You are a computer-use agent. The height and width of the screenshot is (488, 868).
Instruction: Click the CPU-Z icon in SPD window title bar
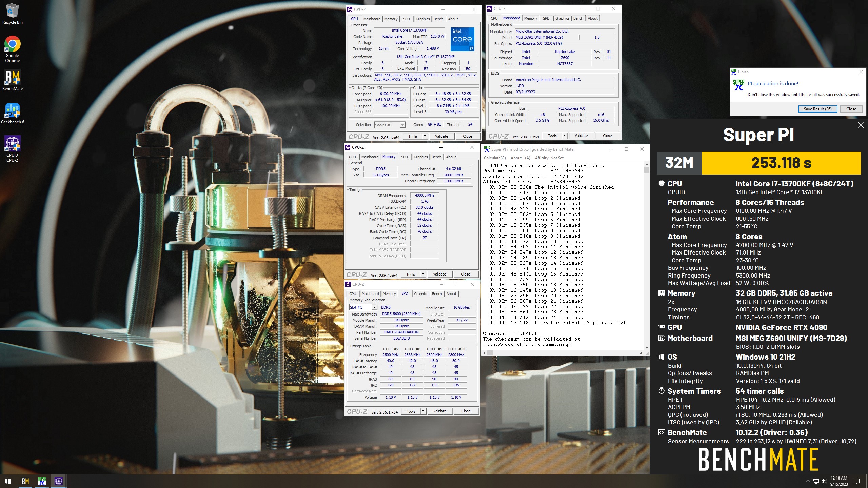348,284
